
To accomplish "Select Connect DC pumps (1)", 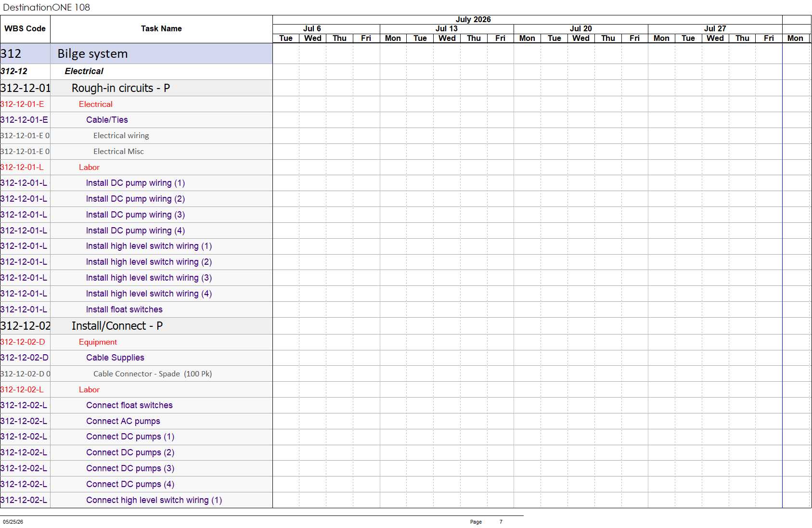I will pyautogui.click(x=136, y=437).
